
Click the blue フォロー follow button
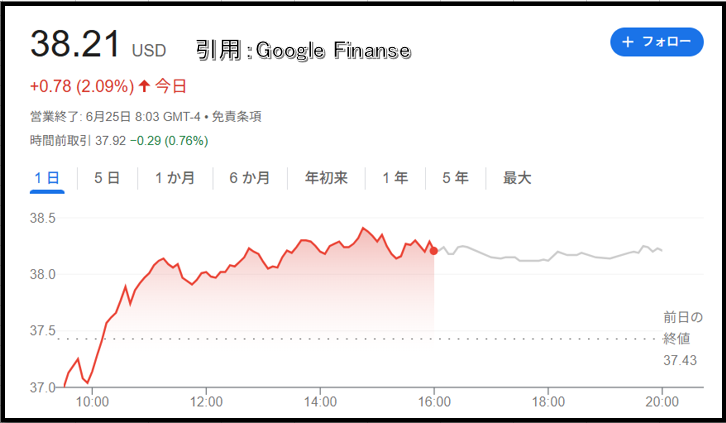pyautogui.click(x=657, y=42)
